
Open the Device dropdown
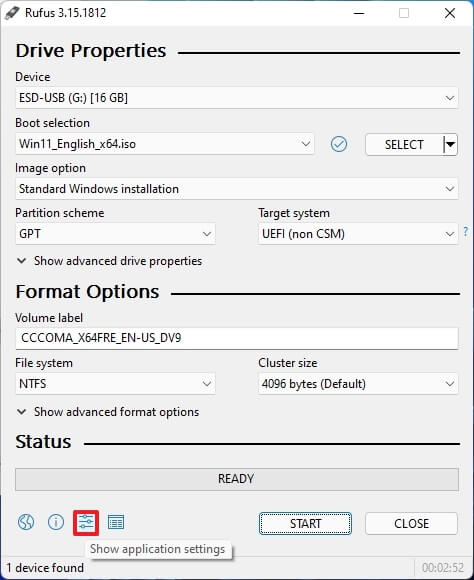236,98
